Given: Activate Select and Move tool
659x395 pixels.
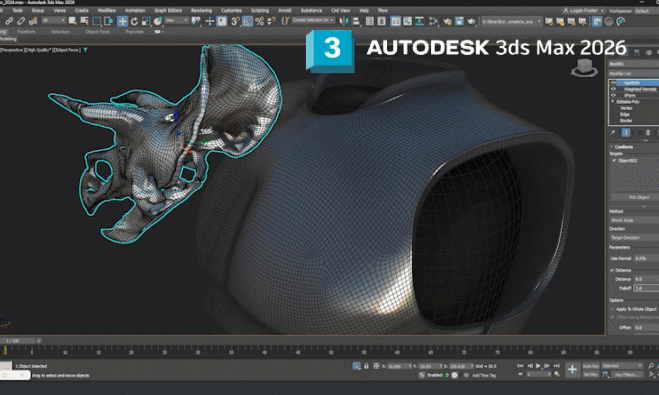Looking at the screenshot, I should click(122, 21).
